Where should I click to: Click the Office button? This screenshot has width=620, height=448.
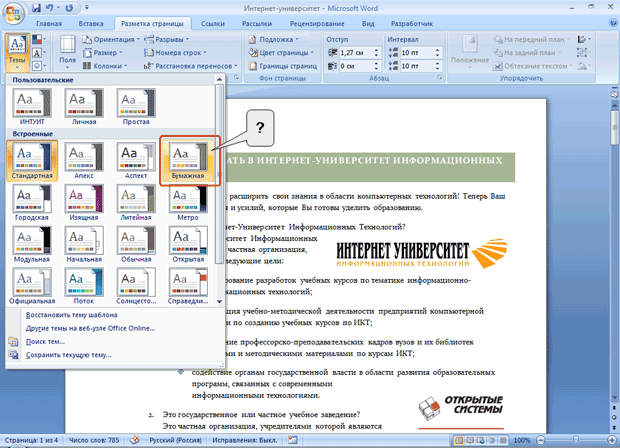pos(13,13)
